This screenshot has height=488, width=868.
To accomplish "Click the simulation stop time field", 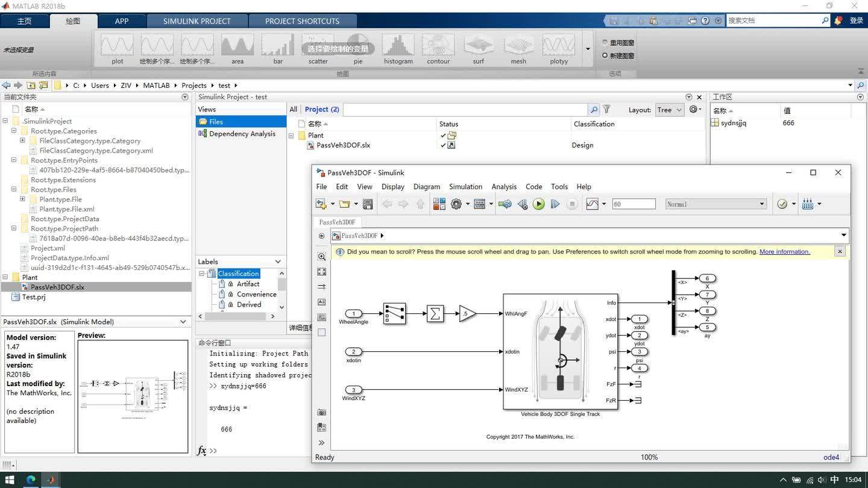I will (x=634, y=204).
